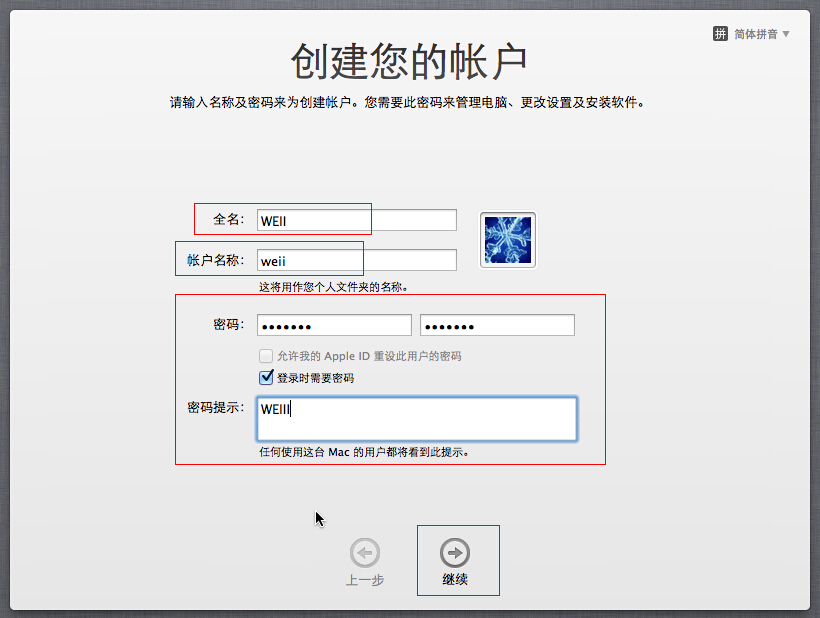This screenshot has height=618, width=820.
Task: Toggle 登录时需要密码 checkbox
Action: [266, 377]
